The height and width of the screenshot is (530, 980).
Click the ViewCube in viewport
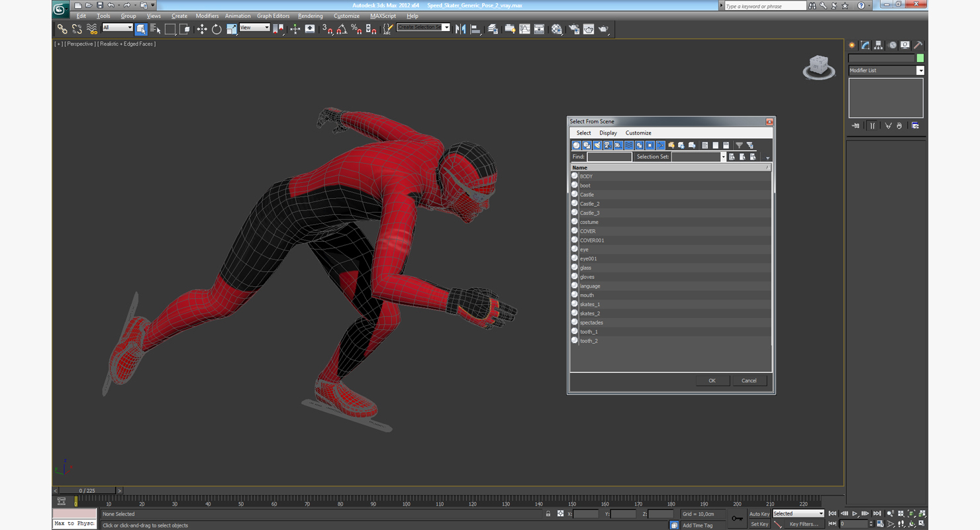(x=819, y=67)
